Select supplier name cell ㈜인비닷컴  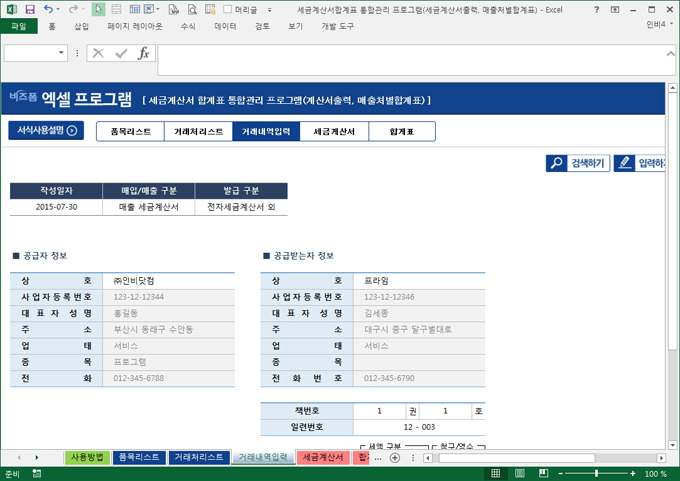[x=169, y=281]
